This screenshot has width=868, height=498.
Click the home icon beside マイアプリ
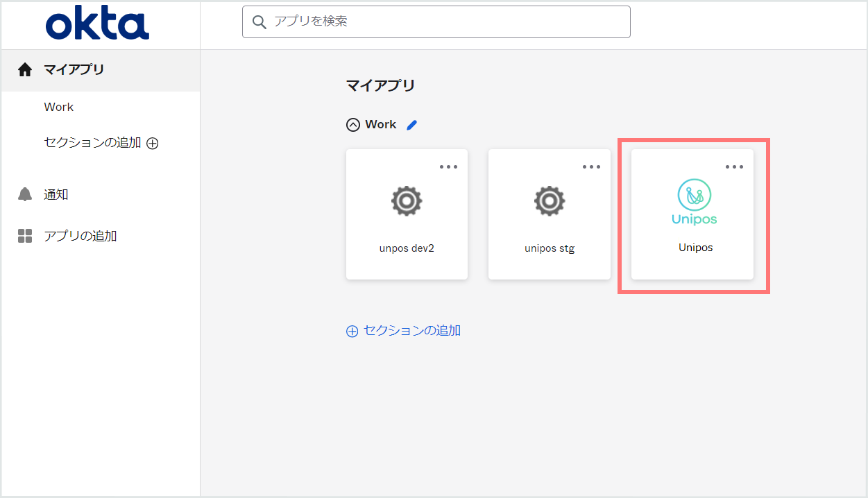pos(25,69)
